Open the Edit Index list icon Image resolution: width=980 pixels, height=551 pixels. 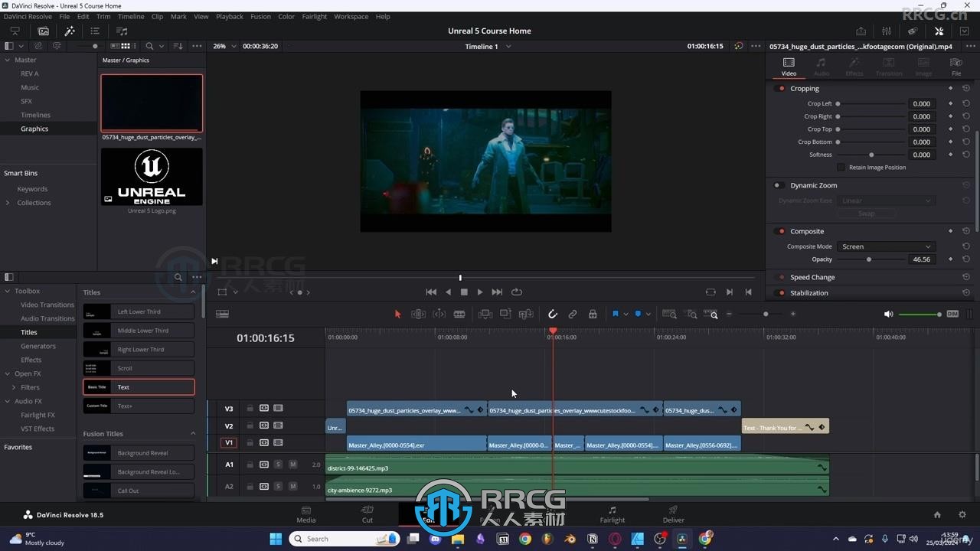[95, 31]
